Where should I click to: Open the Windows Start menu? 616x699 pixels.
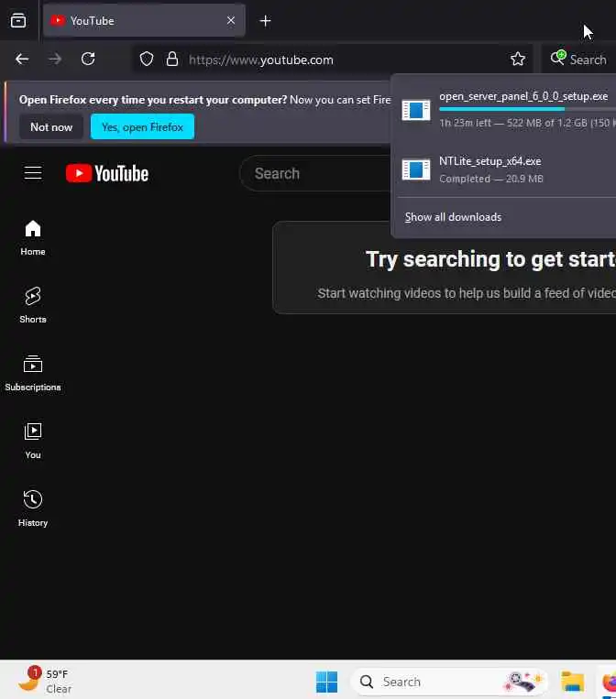(x=326, y=682)
